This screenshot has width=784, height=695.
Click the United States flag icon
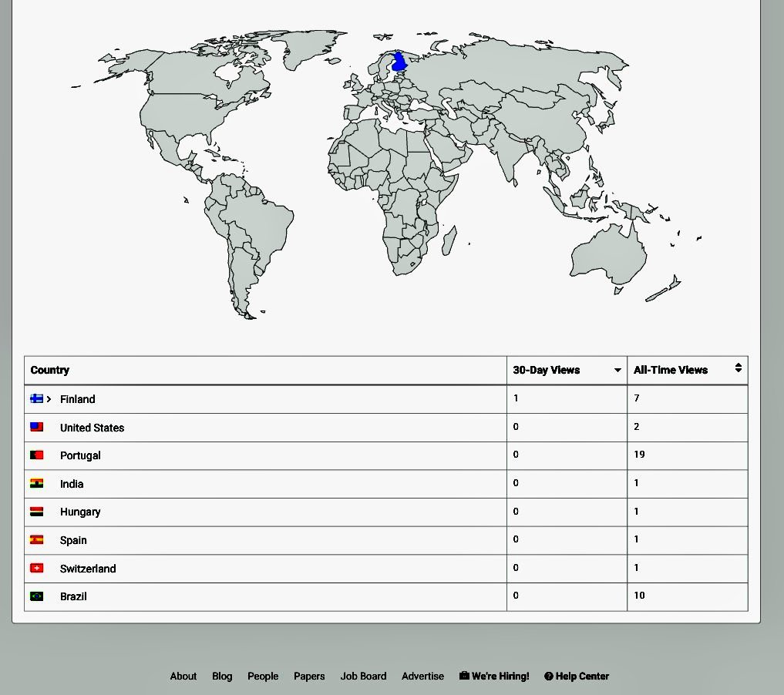pos(36,427)
